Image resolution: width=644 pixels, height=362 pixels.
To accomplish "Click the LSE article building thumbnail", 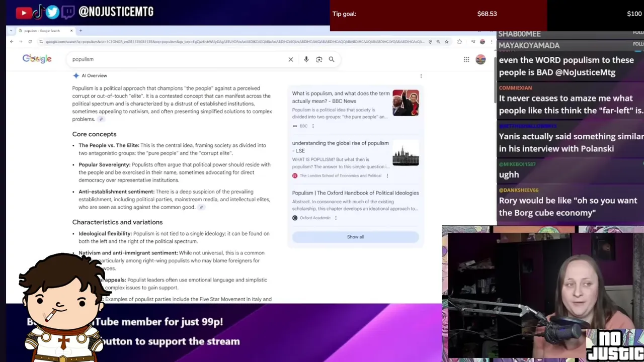I will tap(406, 153).
